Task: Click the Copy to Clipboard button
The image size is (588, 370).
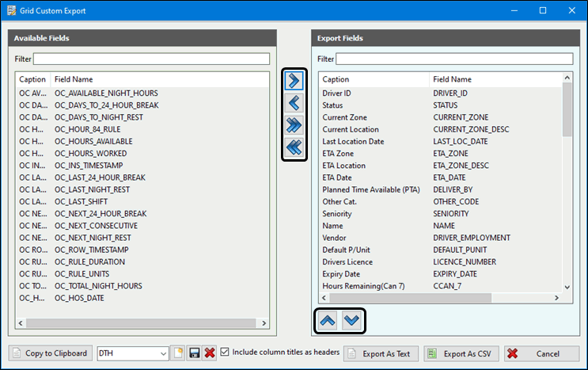Action: (49, 353)
